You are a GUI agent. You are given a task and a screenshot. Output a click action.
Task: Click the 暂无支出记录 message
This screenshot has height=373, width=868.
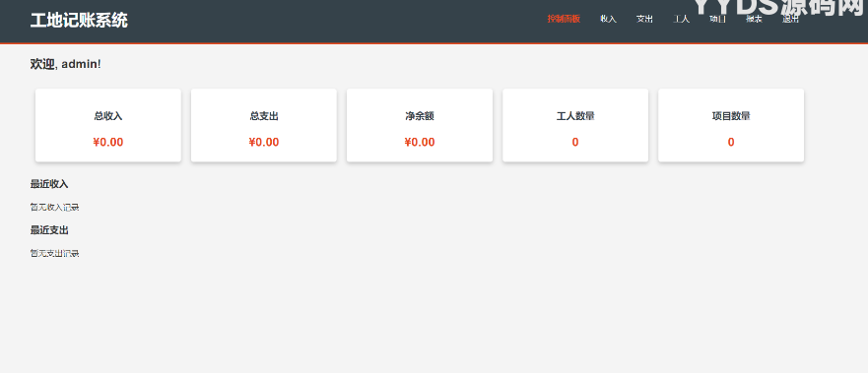54,253
